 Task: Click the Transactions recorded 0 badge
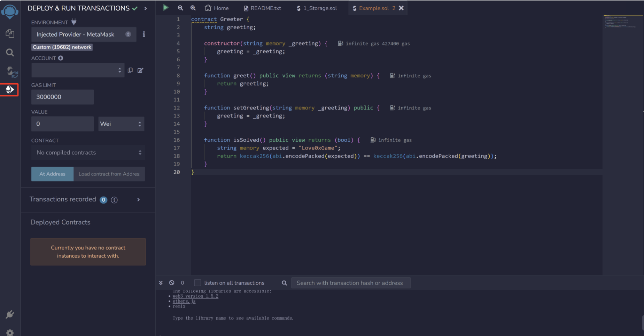[x=103, y=200]
